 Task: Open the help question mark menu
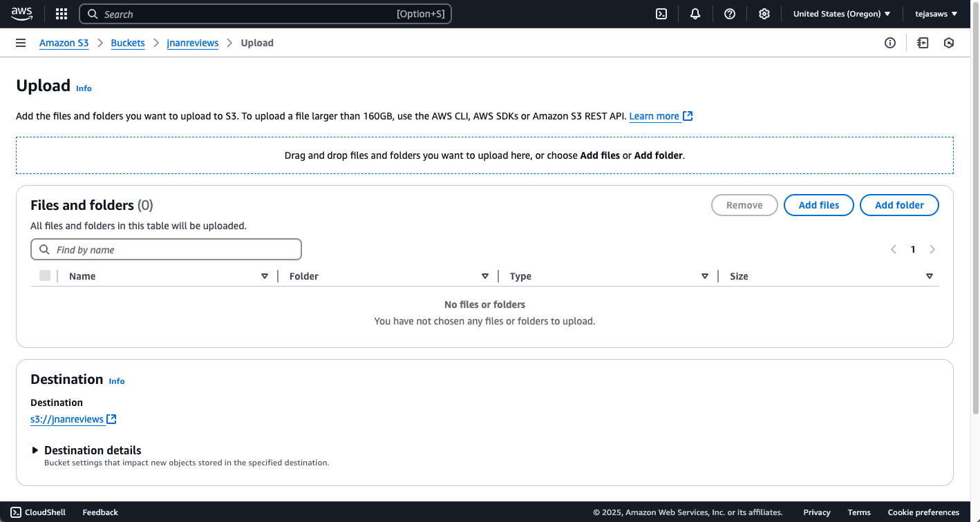730,14
